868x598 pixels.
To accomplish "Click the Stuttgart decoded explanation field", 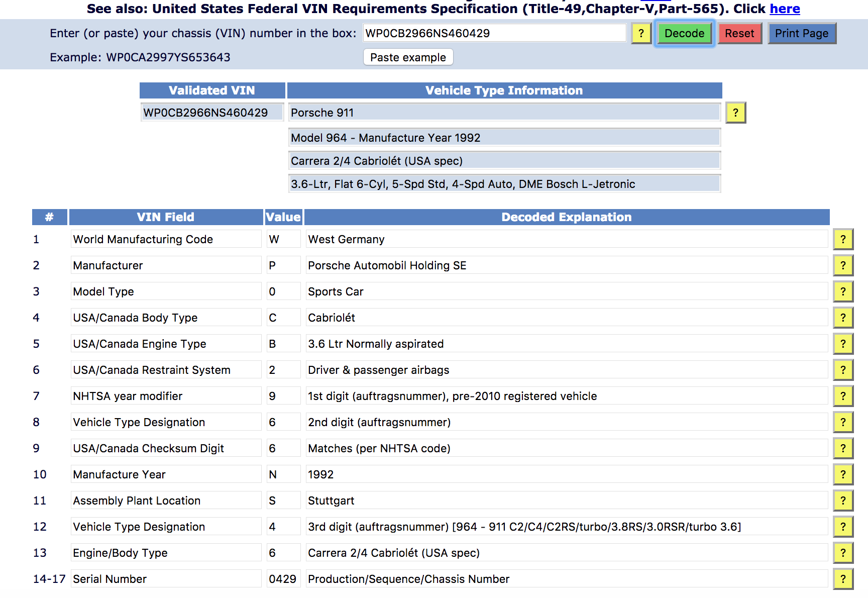I will [x=566, y=501].
